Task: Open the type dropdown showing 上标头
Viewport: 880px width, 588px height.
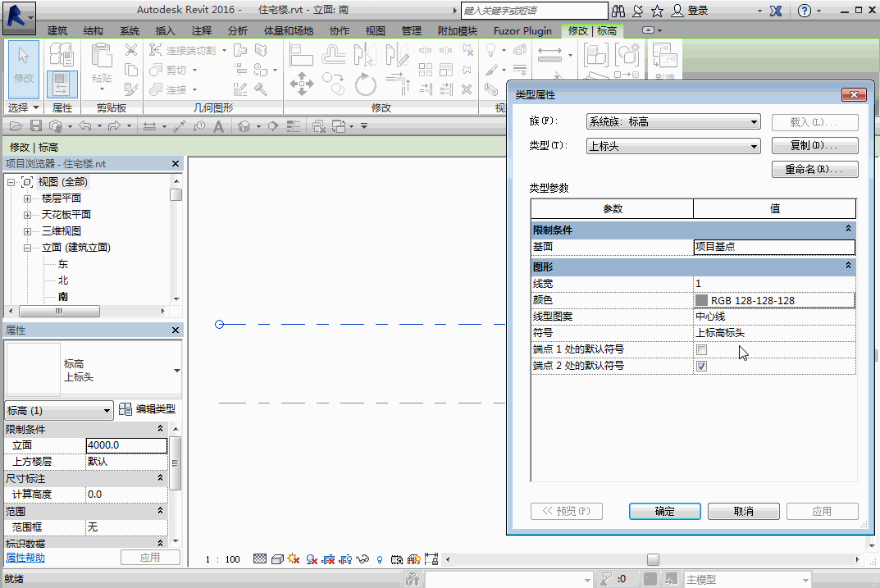Action: pyautogui.click(x=673, y=146)
